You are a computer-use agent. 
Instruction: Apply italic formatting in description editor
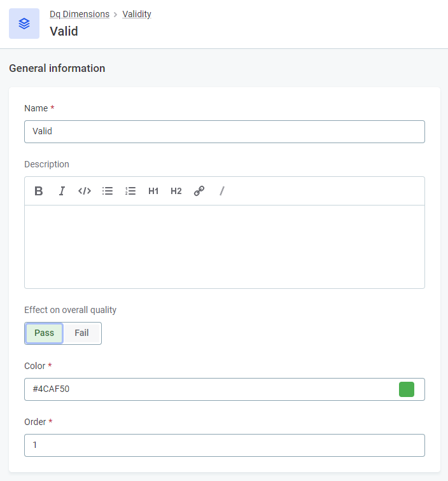click(62, 191)
